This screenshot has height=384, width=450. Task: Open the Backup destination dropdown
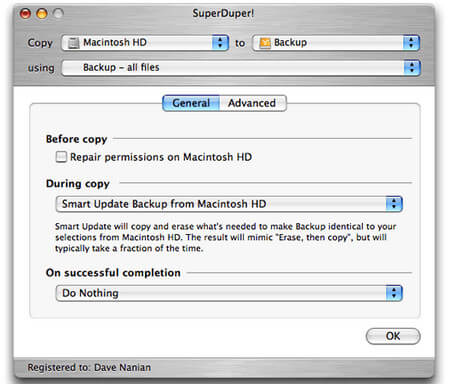tap(336, 43)
